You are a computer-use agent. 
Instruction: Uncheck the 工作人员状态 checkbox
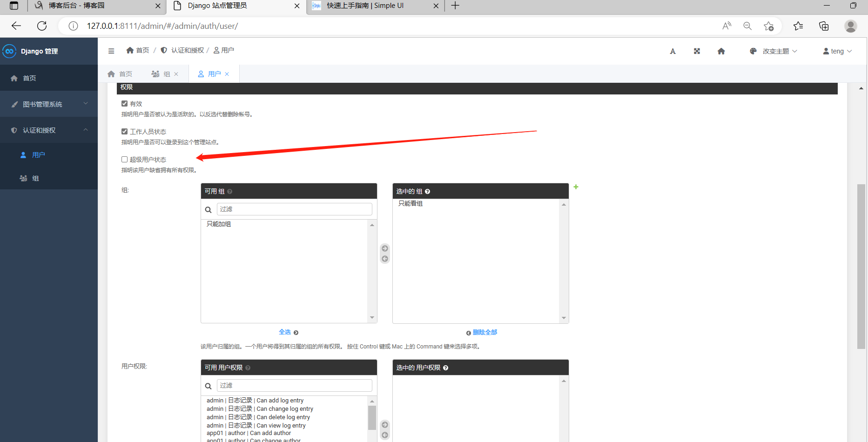tap(124, 132)
